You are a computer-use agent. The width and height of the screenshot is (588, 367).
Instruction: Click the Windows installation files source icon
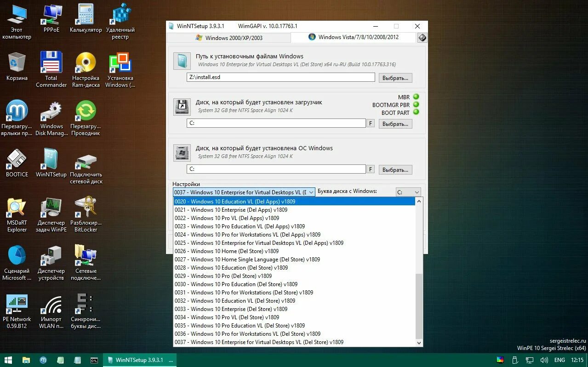182,61
